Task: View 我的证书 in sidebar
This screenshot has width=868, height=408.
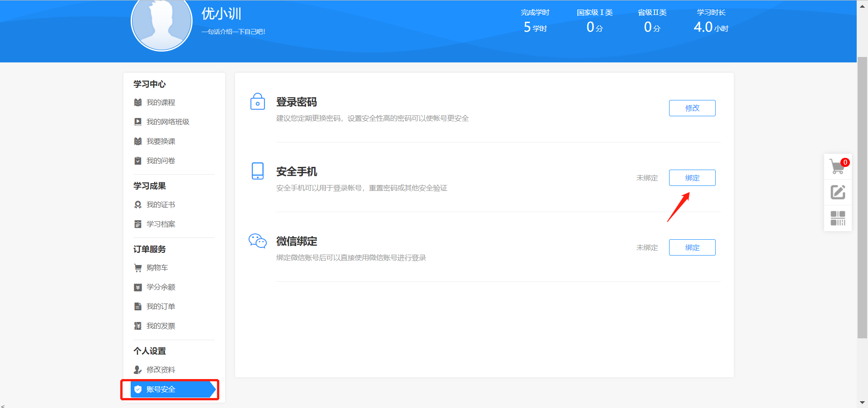Action: pos(160,205)
